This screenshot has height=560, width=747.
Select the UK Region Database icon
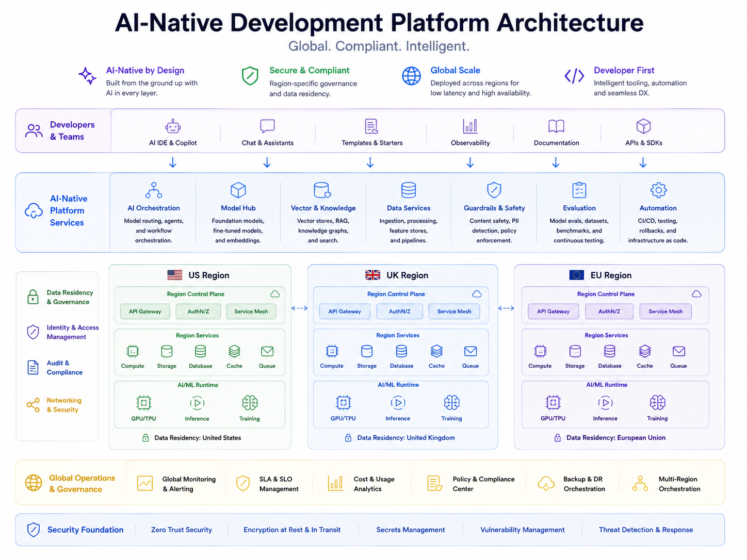click(x=401, y=352)
